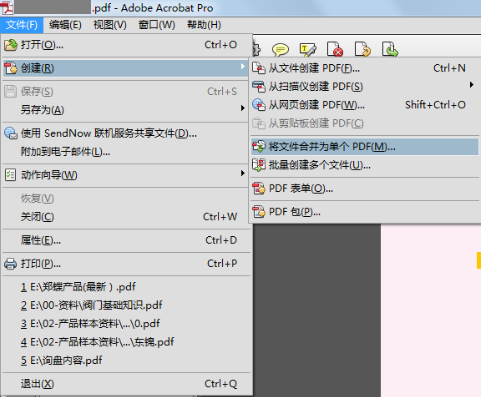Image resolution: width=481 pixels, height=397 pixels.
Task: Click the icon beside 批量创建多个文件(U)
Action: [x=259, y=165]
